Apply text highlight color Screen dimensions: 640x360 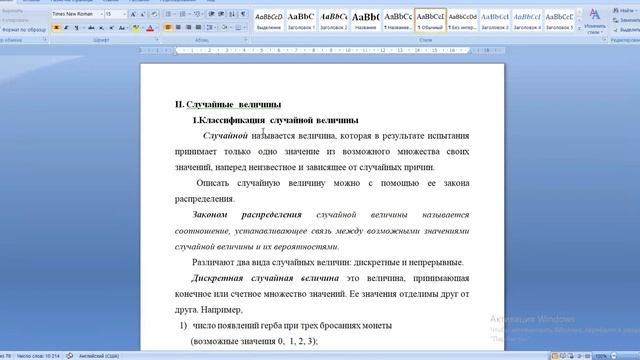click(136, 28)
